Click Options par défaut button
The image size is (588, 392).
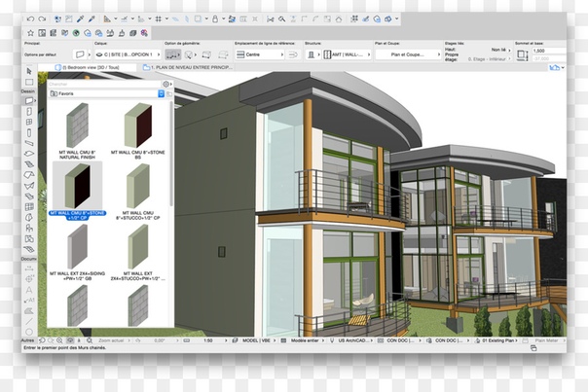pyautogui.click(x=41, y=54)
